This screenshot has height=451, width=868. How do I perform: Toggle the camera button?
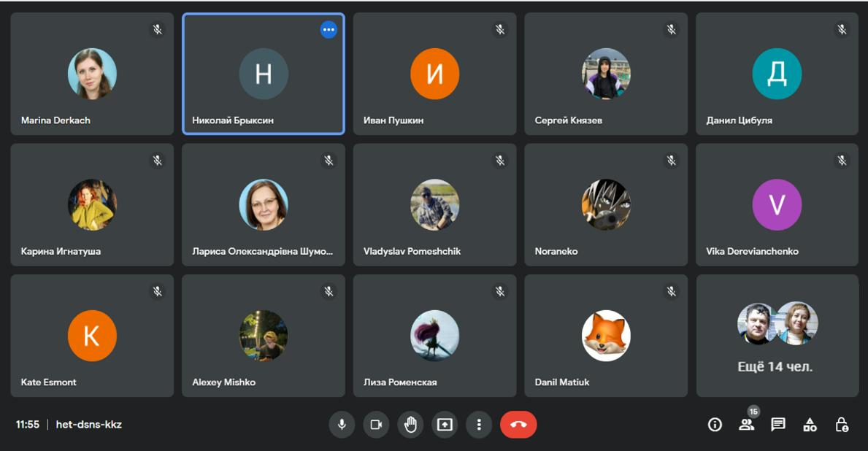pos(376,425)
